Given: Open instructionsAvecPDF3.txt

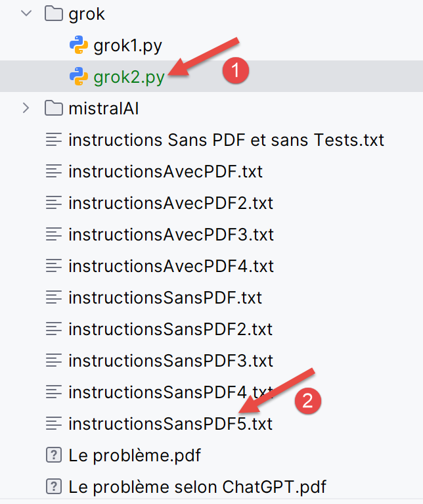Looking at the screenshot, I should point(170,235).
